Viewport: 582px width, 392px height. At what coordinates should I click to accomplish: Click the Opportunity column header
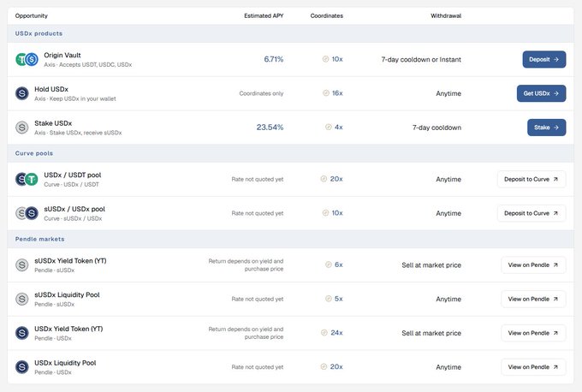(32, 15)
